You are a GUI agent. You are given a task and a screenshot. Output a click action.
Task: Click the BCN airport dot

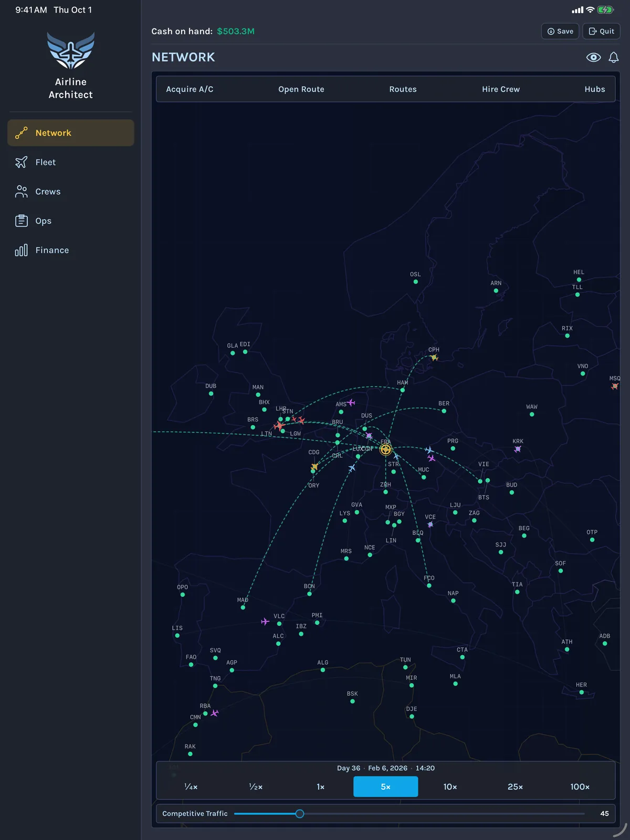309,594
